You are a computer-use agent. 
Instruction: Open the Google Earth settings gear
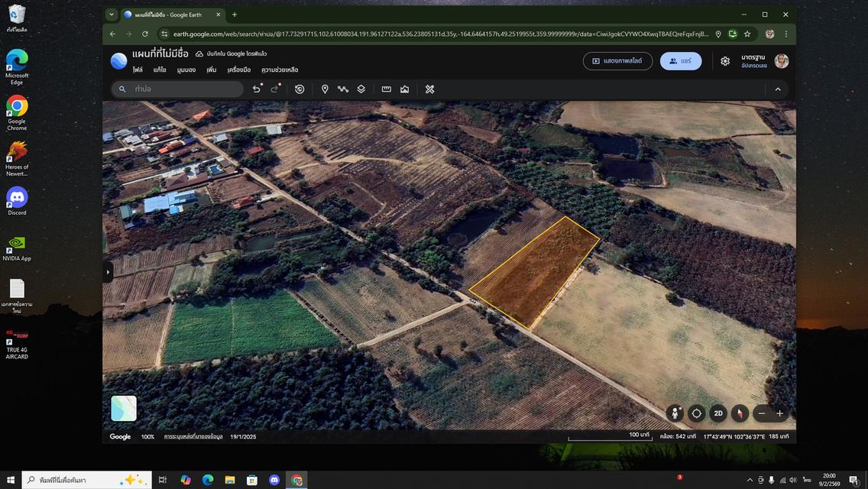[x=725, y=61]
